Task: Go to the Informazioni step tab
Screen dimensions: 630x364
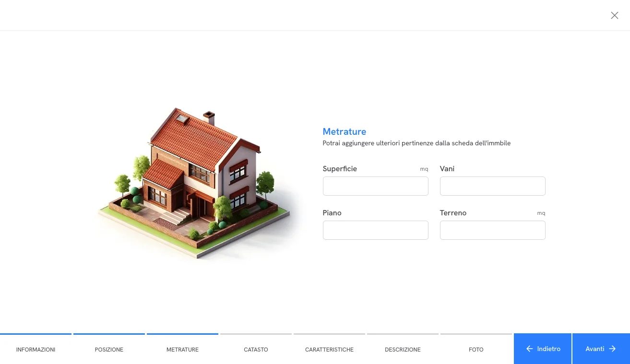Action: (x=36, y=350)
